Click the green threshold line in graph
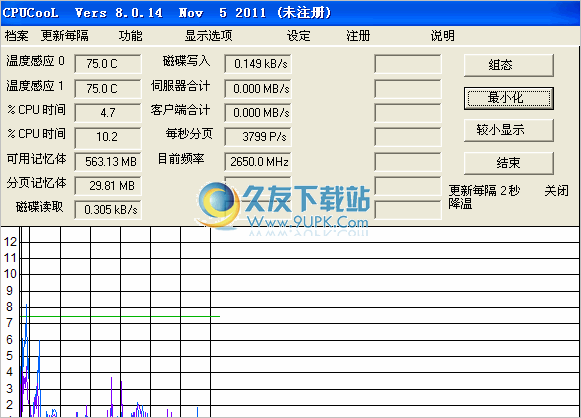581x418 pixels. click(120, 316)
